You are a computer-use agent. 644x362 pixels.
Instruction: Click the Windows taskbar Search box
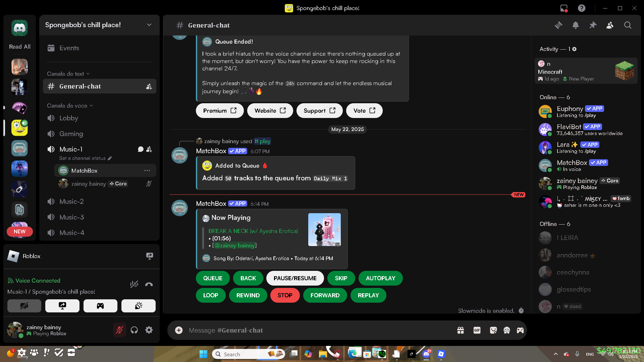248,354
